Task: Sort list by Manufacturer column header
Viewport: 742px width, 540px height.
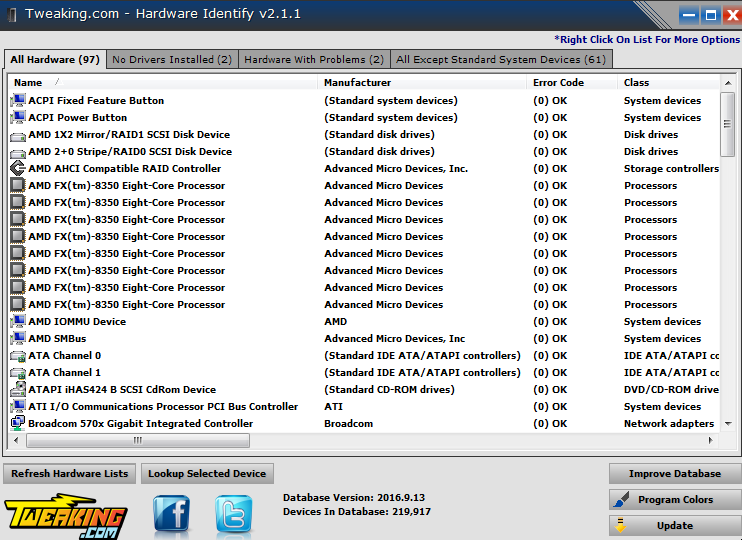Action: click(422, 82)
